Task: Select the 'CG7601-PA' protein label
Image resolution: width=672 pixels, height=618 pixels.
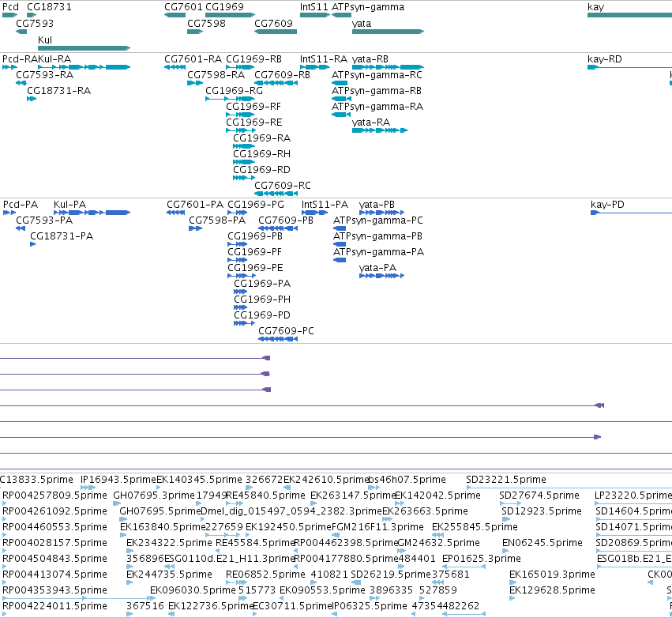Action: 195,205
